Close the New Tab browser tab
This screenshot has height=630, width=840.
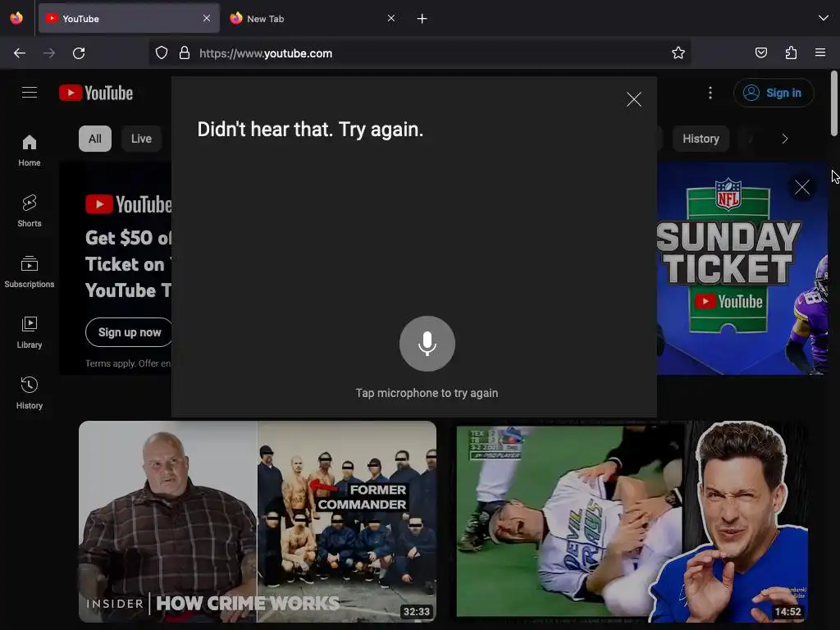click(x=391, y=19)
